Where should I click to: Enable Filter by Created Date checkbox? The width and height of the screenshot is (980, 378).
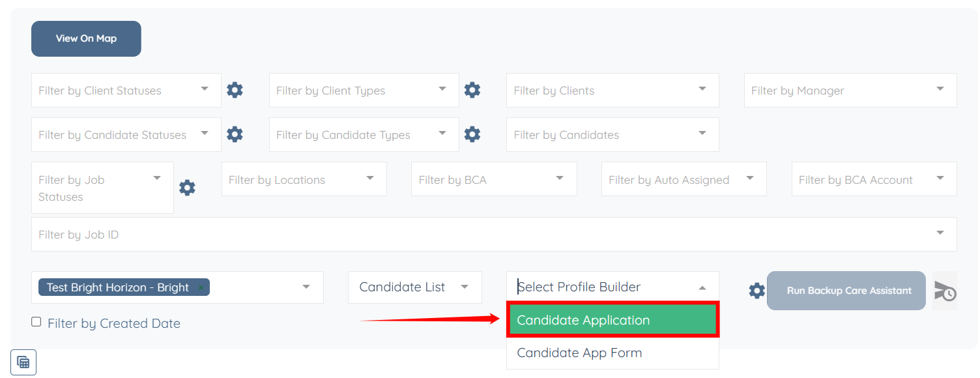point(36,322)
